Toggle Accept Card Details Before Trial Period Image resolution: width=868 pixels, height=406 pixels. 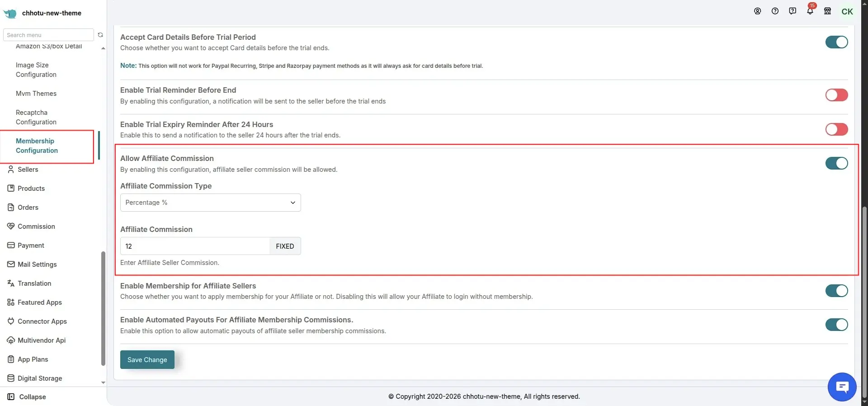tap(836, 42)
